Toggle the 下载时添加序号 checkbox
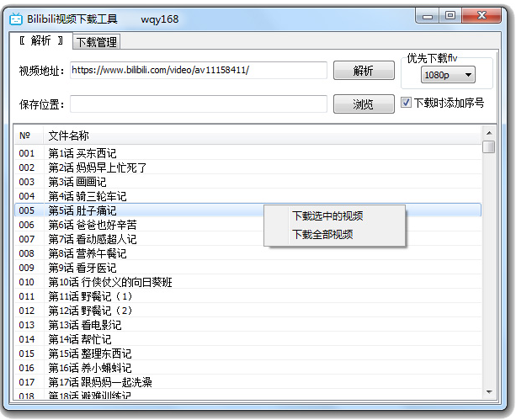This screenshot has width=516, height=420. click(406, 103)
